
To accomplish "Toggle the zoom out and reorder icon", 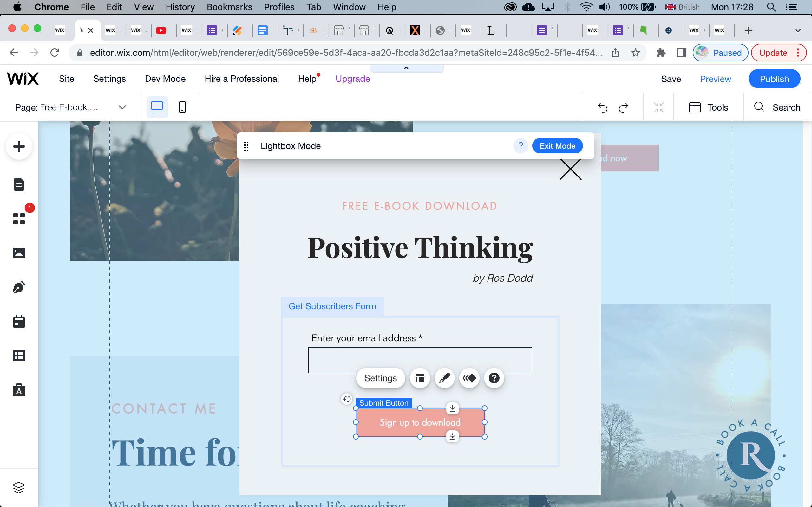I will point(658,108).
